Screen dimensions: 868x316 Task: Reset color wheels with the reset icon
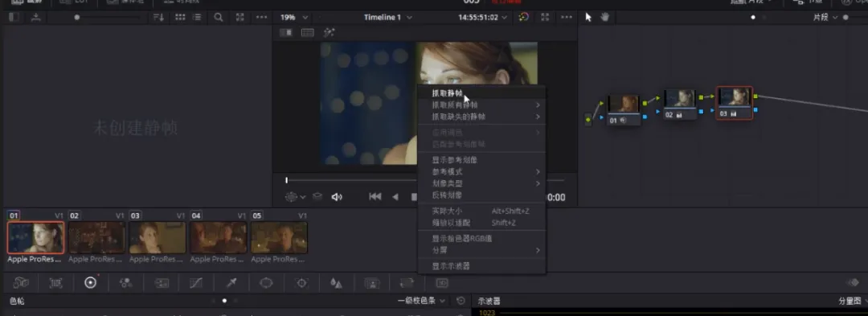(x=461, y=301)
